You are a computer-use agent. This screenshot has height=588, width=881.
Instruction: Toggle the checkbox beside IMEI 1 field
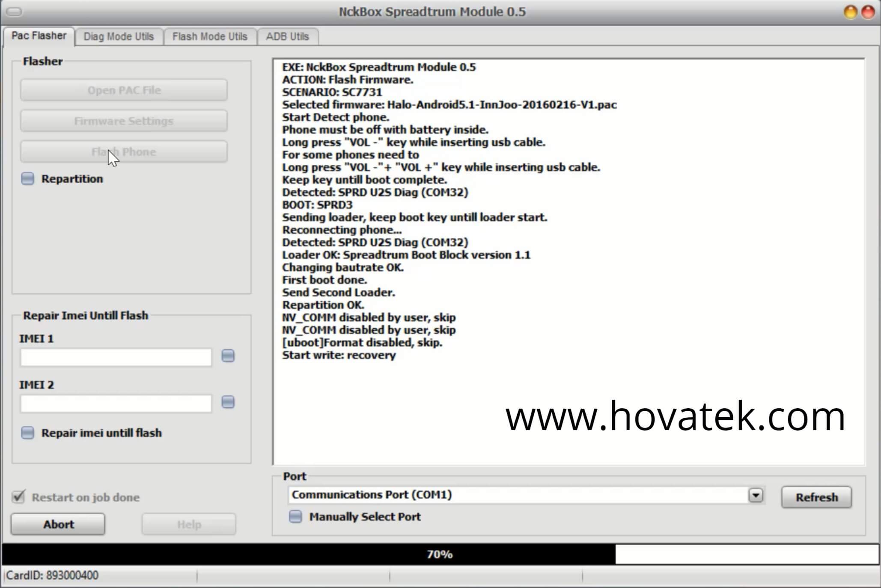[x=228, y=356]
